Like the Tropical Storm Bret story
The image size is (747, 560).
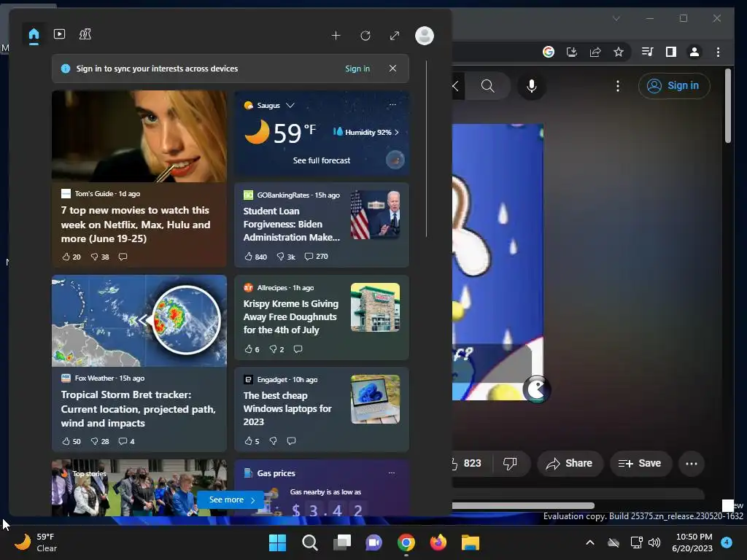tap(71, 441)
